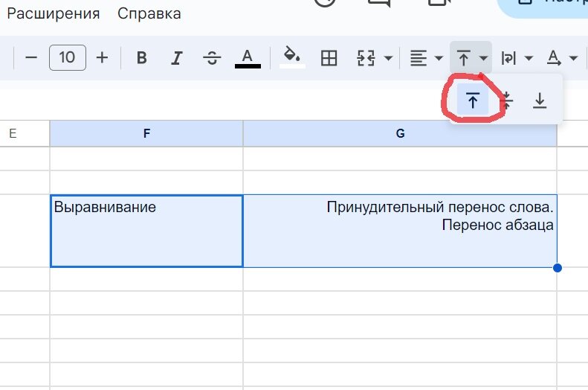Collapse vertical alignment dropdown arrow
Viewport: 588px width, 390px height.
(x=483, y=58)
